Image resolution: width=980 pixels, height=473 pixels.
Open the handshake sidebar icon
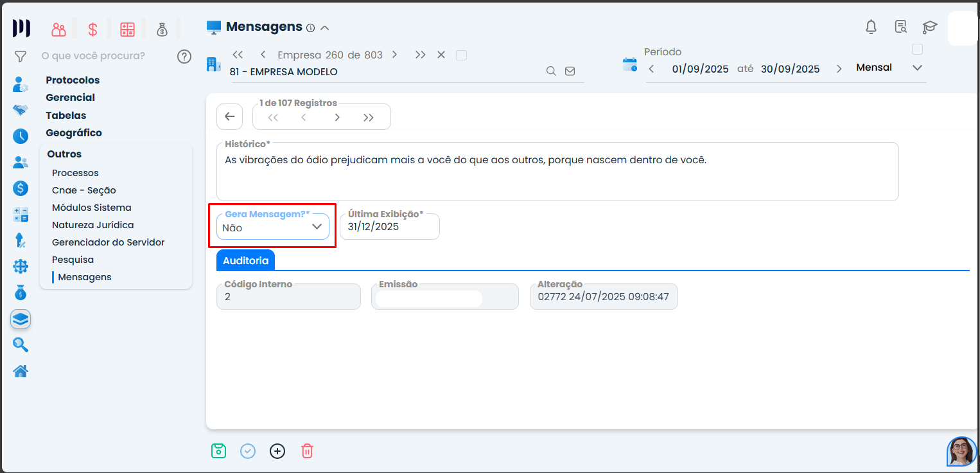21,110
